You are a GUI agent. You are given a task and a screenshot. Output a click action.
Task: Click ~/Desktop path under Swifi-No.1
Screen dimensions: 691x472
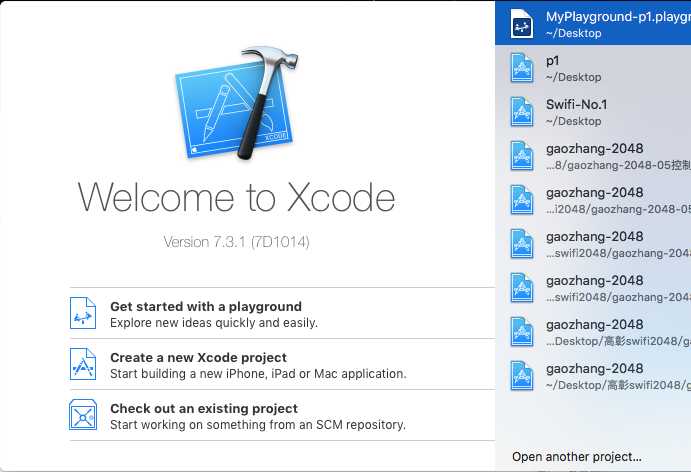tap(573, 121)
